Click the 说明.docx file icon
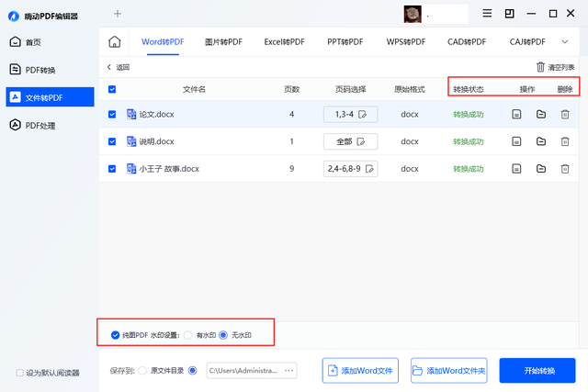 coord(131,141)
